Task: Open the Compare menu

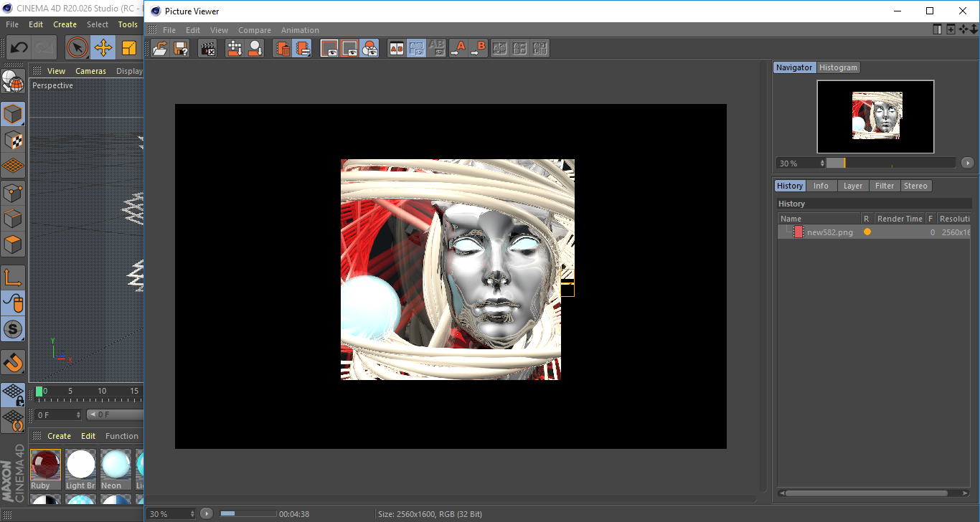Action: click(x=255, y=30)
